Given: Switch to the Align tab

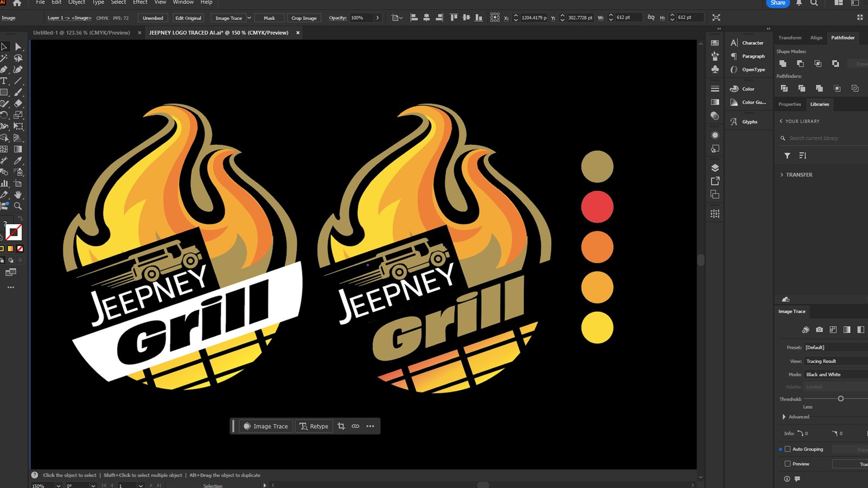Looking at the screenshot, I should point(816,37).
